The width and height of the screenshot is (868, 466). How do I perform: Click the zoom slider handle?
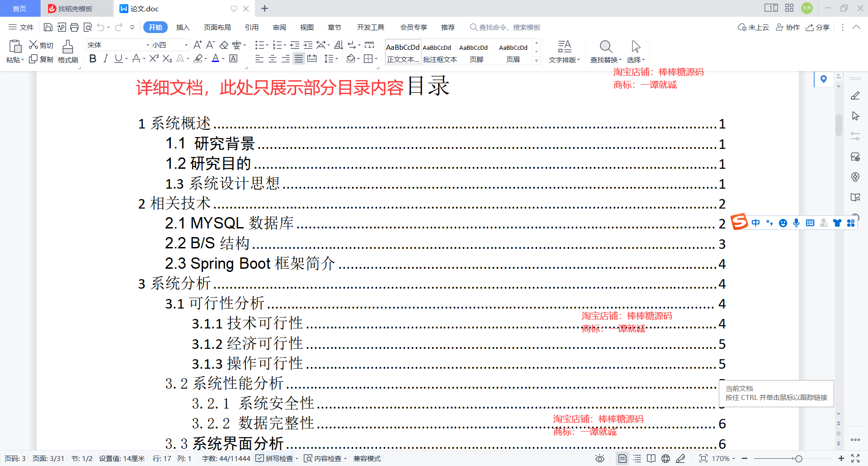point(799,458)
